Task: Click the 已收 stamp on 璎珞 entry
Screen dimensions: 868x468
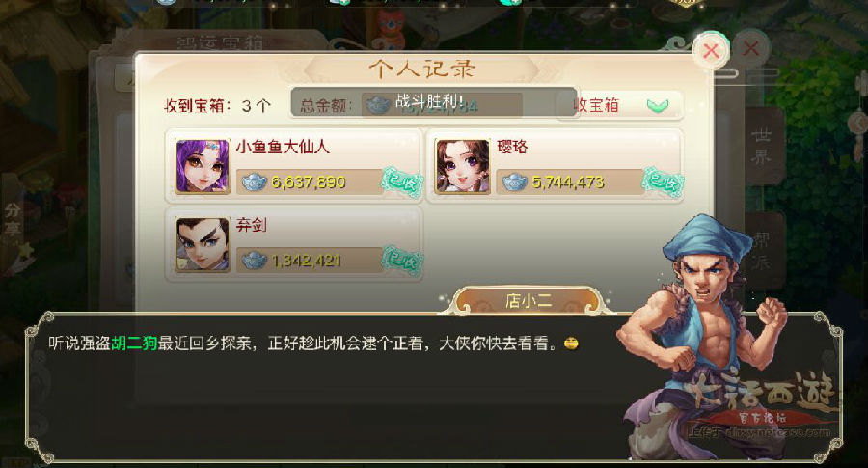Action: click(x=663, y=181)
